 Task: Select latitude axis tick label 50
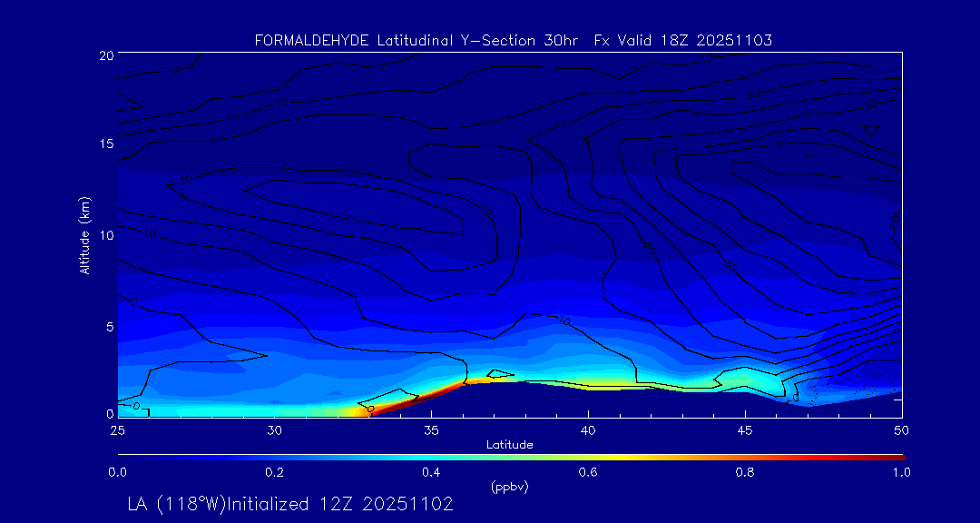click(901, 430)
